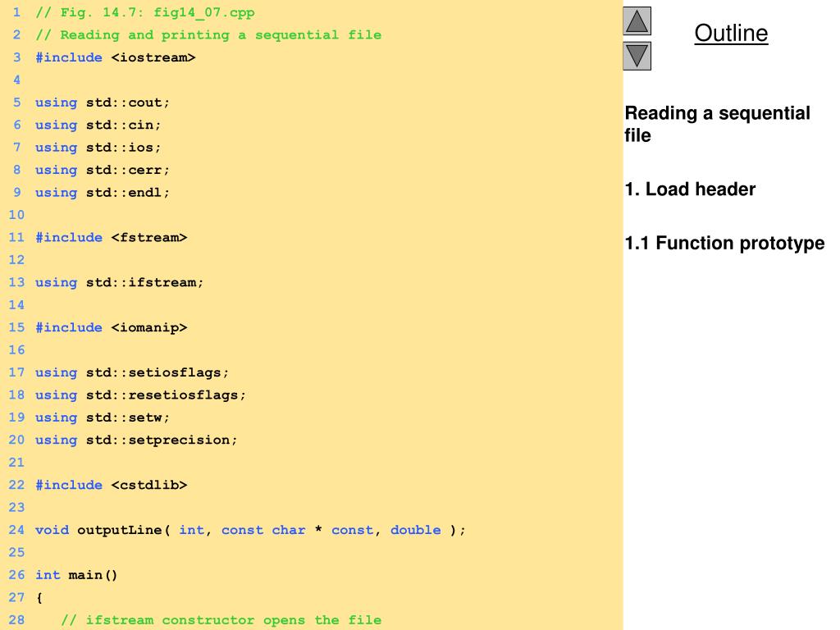Click the 'double' keyword in the prototype
The width and height of the screenshot is (840, 630).
(x=416, y=530)
